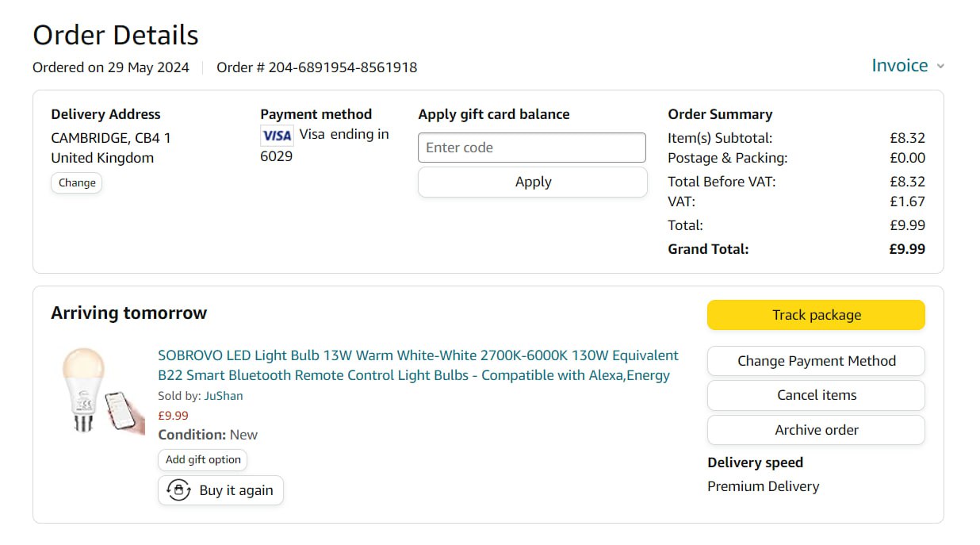Click the red £9.99 item price
This screenshot has height=545, width=980.
tap(173, 415)
